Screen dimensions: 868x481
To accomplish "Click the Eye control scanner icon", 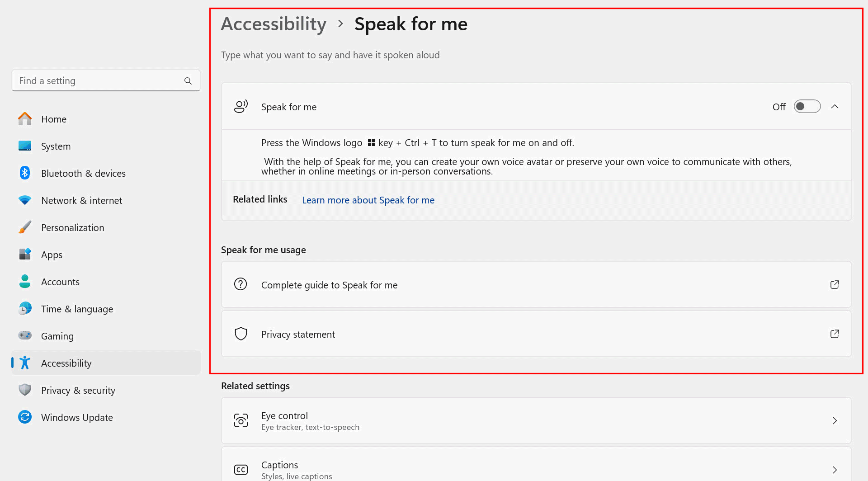I will (241, 420).
